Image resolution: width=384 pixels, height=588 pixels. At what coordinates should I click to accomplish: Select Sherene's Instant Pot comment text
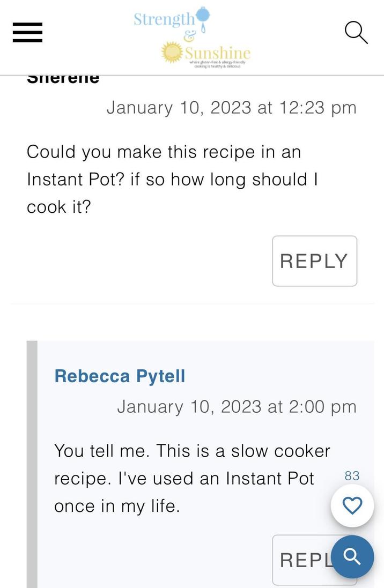click(172, 178)
